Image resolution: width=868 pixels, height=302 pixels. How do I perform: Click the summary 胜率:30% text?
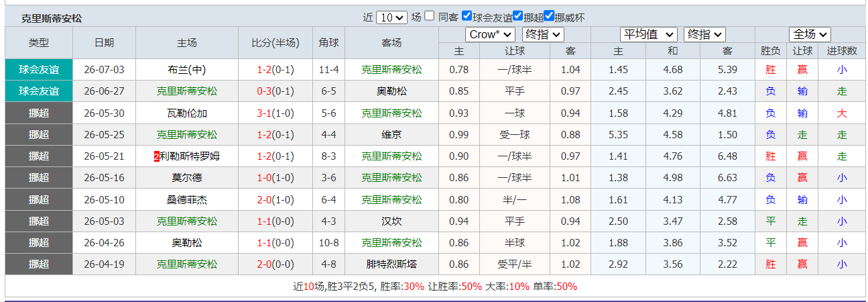[x=402, y=286]
